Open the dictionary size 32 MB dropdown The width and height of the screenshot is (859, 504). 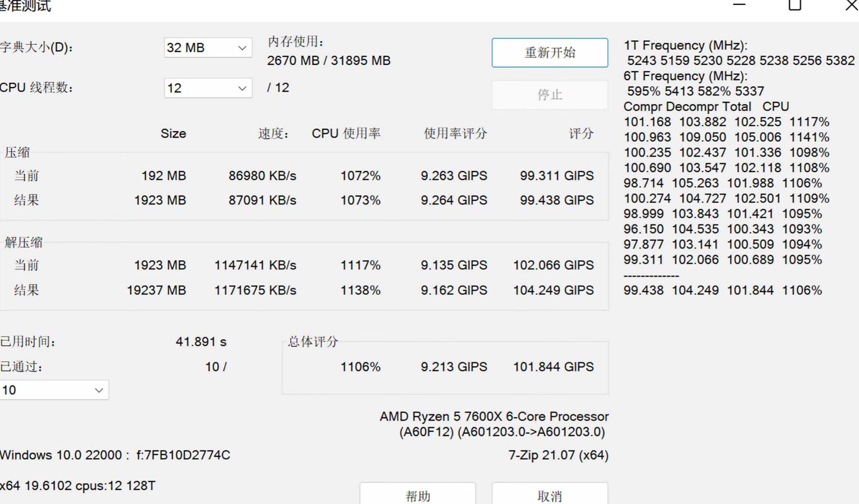[207, 48]
